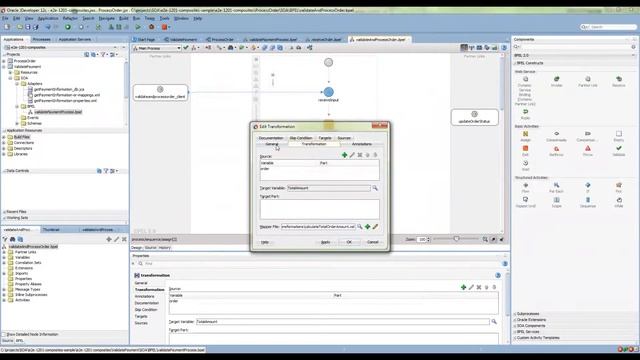This screenshot has width=640, height=360.
Task: Select the Receive activity component
Action: tap(619, 81)
